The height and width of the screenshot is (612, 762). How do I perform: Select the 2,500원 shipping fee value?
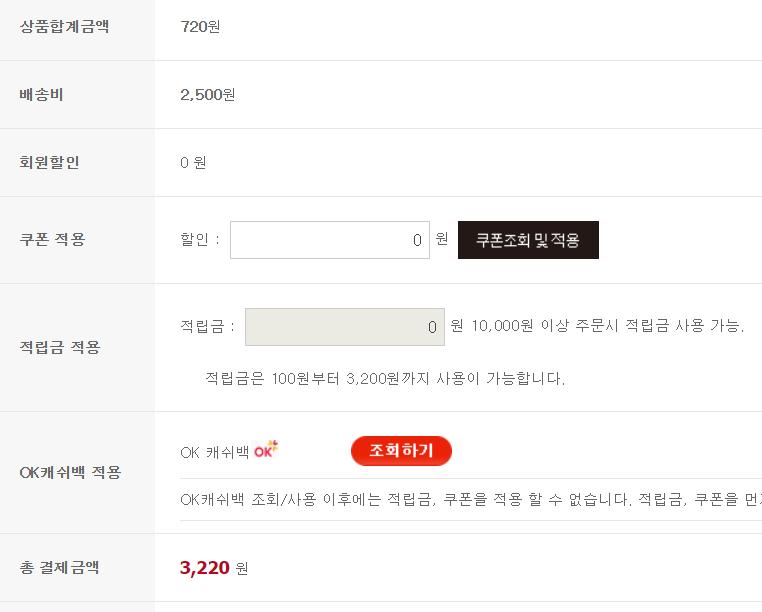(x=207, y=95)
